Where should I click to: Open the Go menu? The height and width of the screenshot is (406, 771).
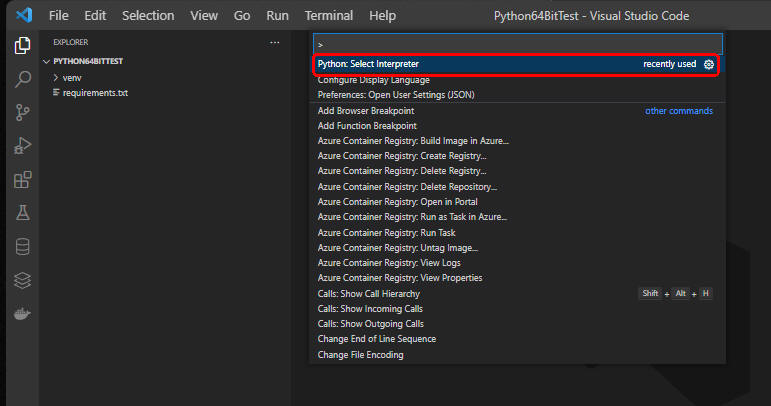[x=241, y=16]
